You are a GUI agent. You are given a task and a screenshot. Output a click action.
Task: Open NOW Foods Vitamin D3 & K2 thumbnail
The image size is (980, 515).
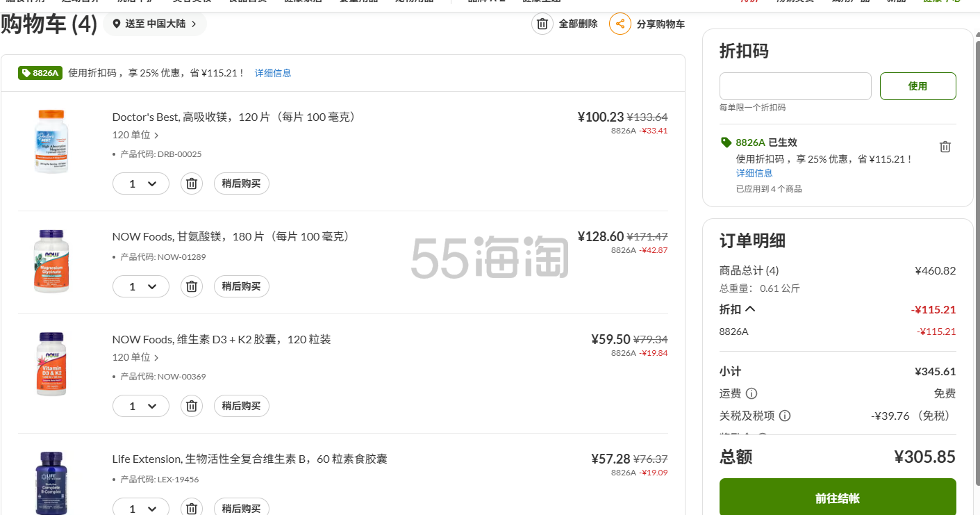point(51,364)
